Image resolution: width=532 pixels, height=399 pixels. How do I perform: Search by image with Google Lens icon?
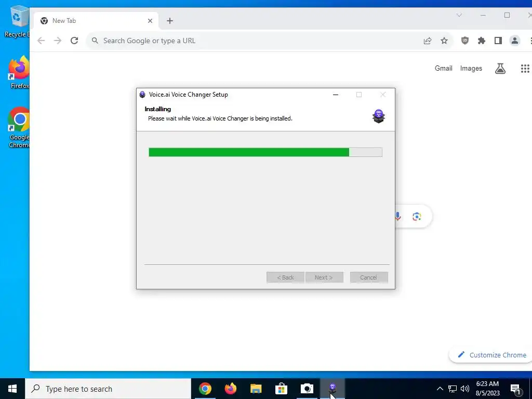(417, 216)
